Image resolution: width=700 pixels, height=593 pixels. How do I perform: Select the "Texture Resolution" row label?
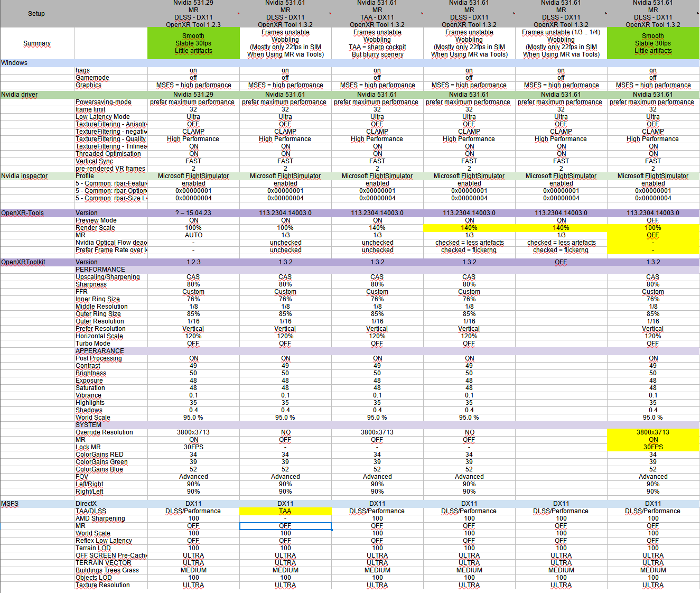click(x=102, y=585)
